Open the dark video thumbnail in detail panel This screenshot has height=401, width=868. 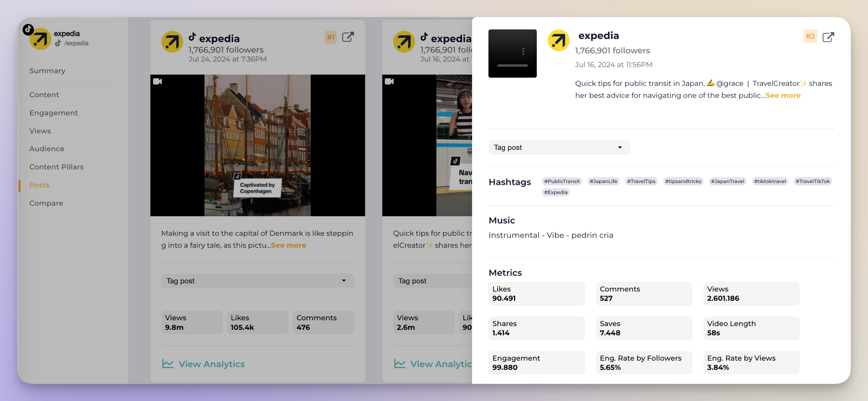tap(513, 53)
